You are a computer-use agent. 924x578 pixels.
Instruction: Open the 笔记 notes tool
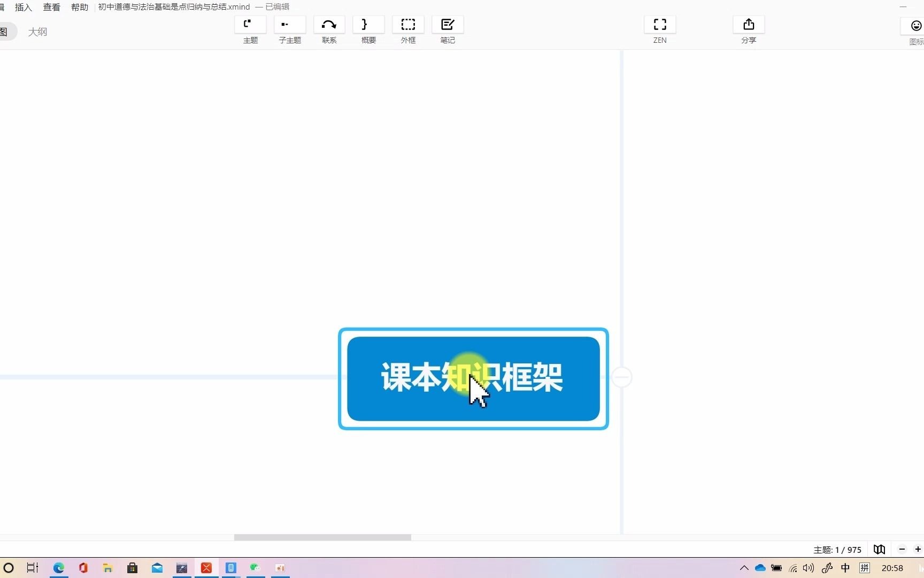tap(448, 31)
